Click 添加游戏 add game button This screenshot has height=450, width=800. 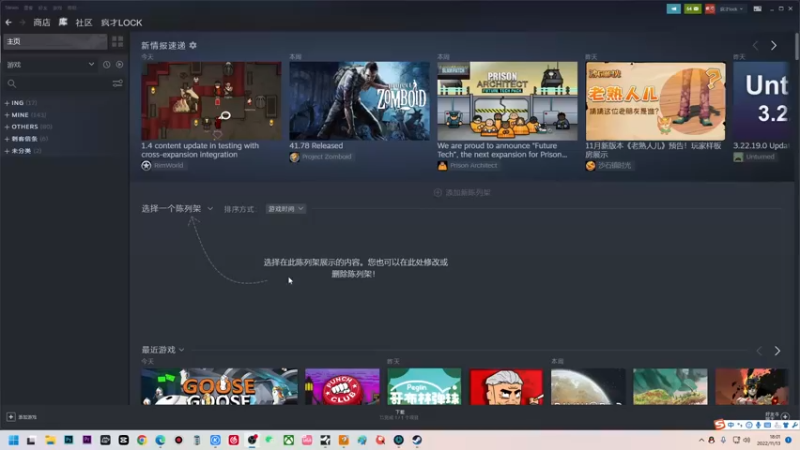click(x=21, y=417)
